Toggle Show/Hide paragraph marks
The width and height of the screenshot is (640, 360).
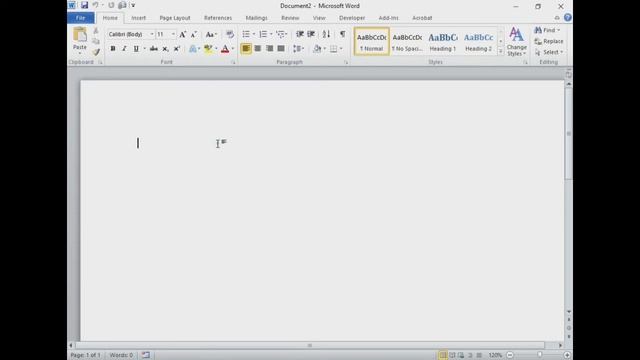[342, 34]
